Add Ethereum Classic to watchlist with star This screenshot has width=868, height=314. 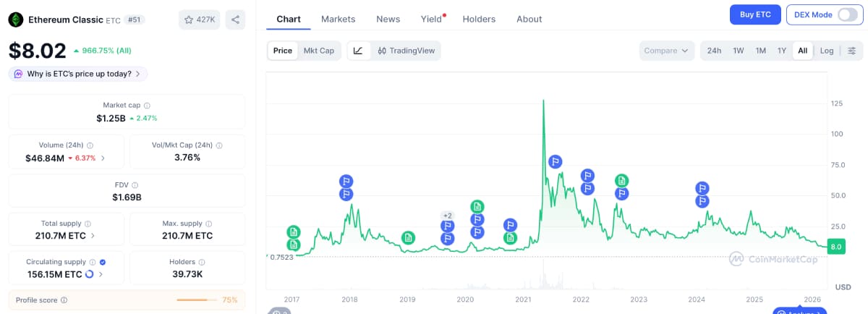(199, 20)
